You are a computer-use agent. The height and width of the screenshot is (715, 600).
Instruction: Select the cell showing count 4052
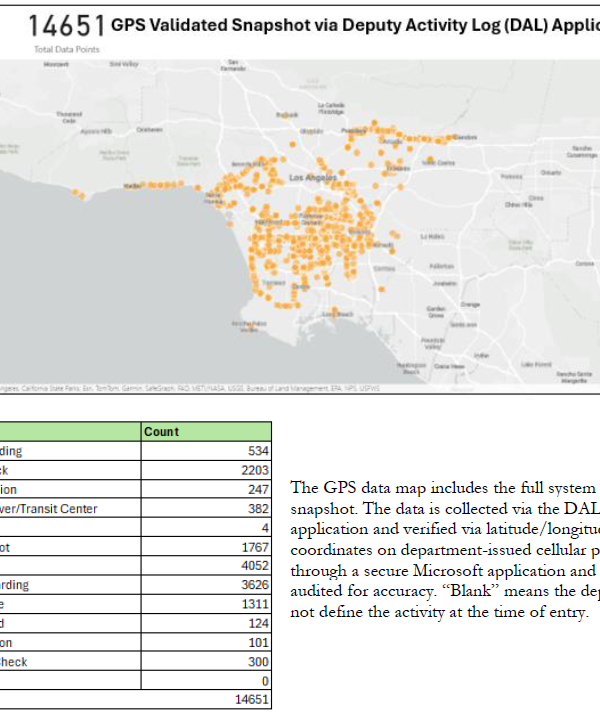206,566
